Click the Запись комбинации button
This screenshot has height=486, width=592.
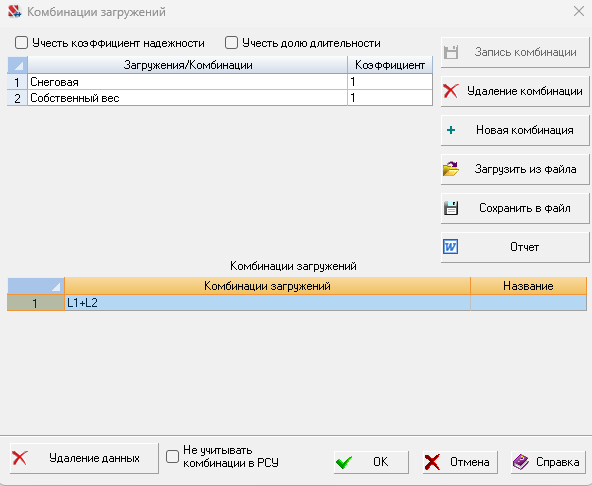click(x=515, y=52)
